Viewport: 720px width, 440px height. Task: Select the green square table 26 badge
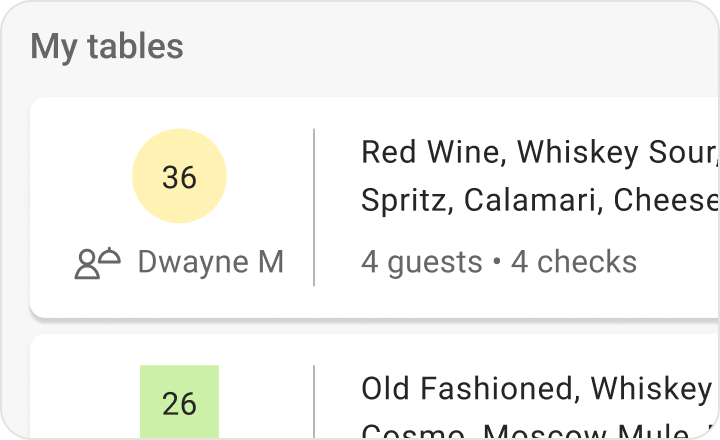179,402
